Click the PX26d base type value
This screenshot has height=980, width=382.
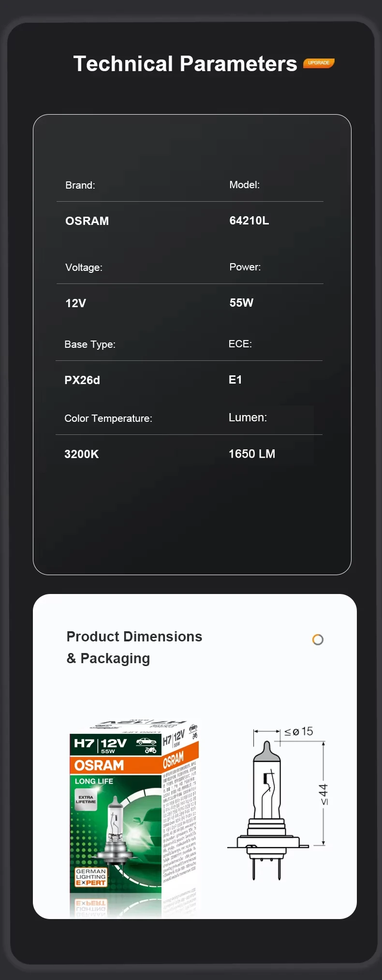coord(82,380)
